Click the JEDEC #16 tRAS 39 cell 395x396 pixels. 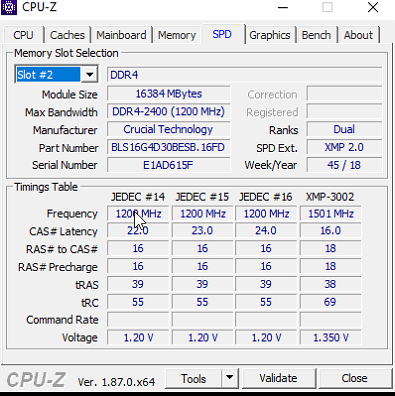pyautogui.click(x=266, y=284)
